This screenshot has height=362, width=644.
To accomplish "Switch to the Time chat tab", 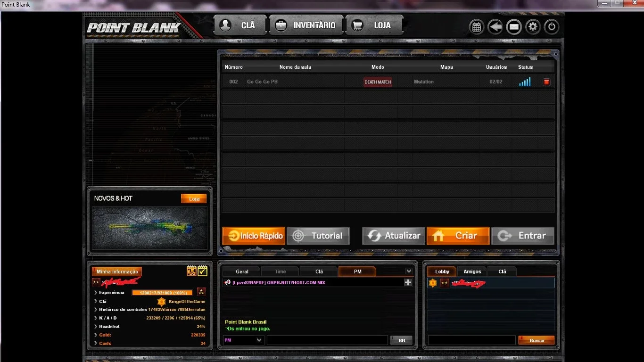I will pos(281,271).
